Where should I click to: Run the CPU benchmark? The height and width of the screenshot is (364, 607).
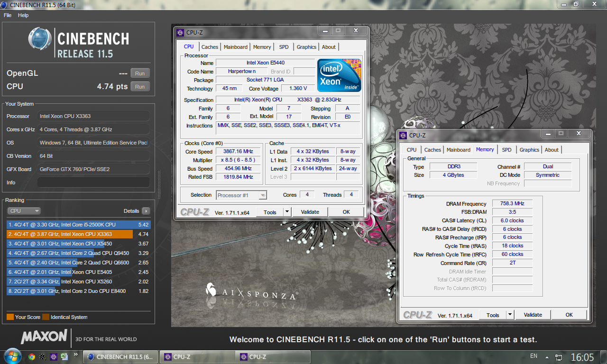pos(140,87)
